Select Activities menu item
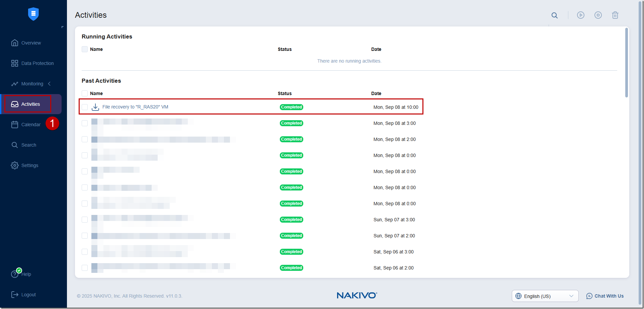Viewport: 644px width, 309px height. click(x=31, y=104)
